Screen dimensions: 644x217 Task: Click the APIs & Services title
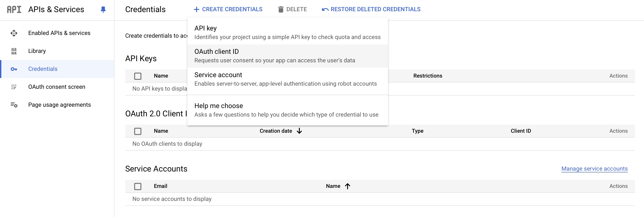pos(56,9)
